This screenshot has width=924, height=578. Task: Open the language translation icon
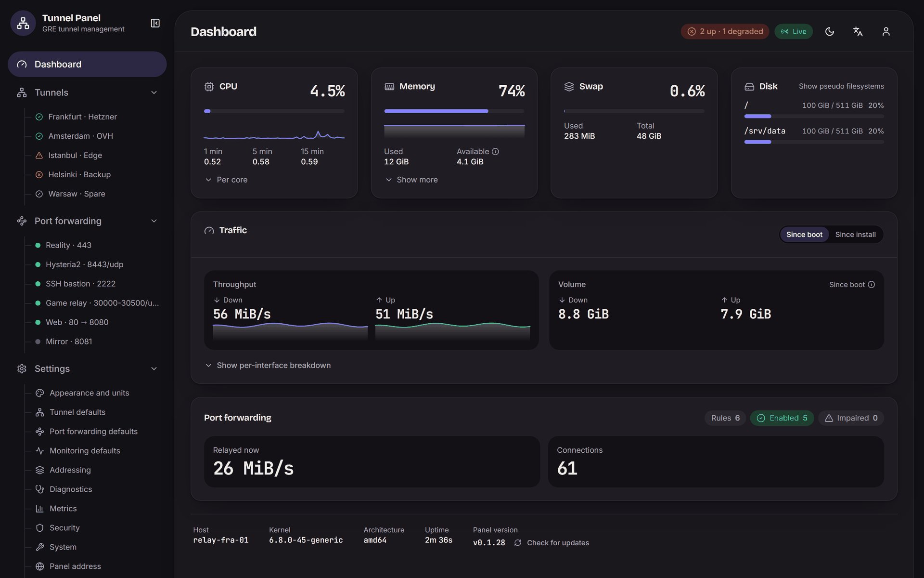[x=858, y=31]
